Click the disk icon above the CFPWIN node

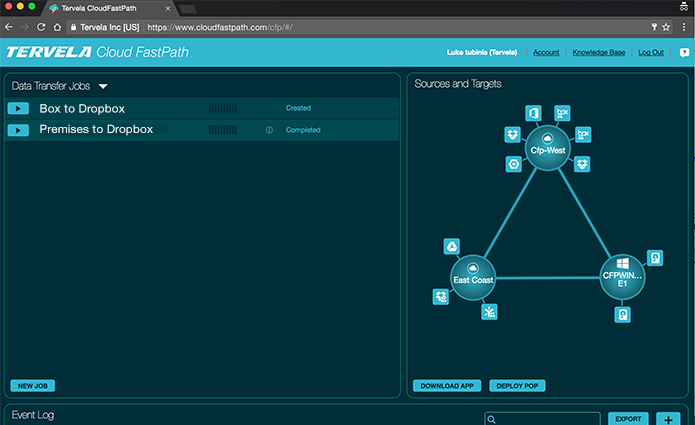655,257
